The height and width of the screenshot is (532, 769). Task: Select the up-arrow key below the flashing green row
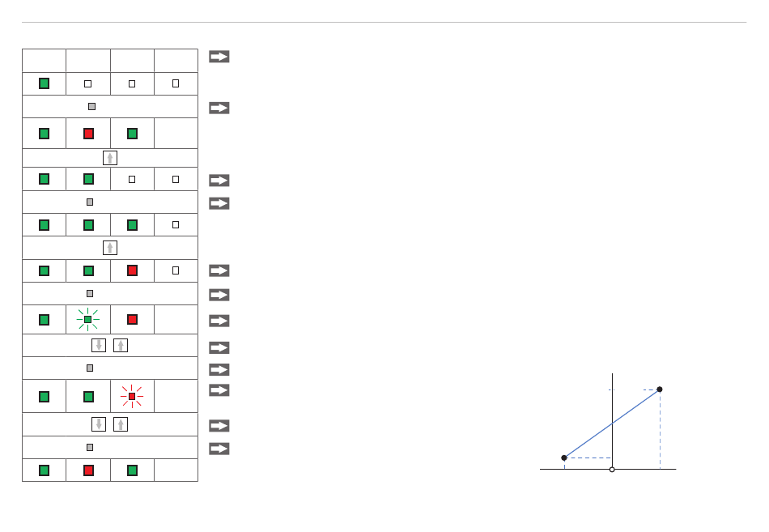tap(121, 346)
